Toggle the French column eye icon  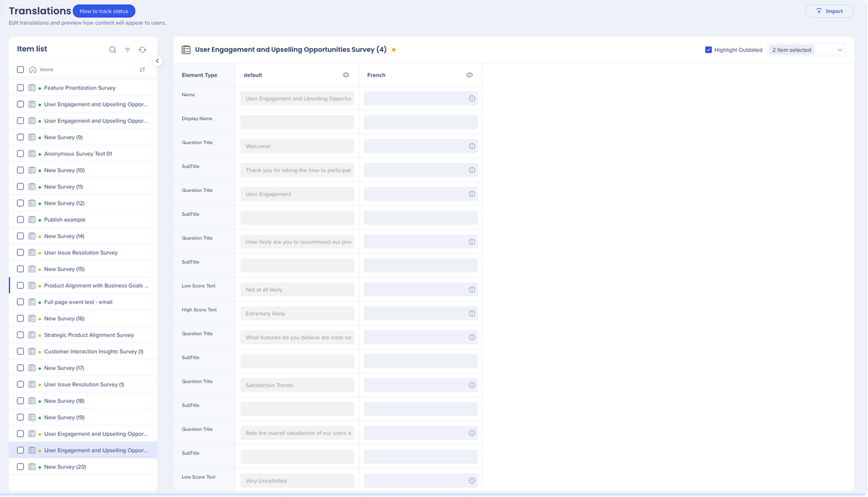pos(470,75)
